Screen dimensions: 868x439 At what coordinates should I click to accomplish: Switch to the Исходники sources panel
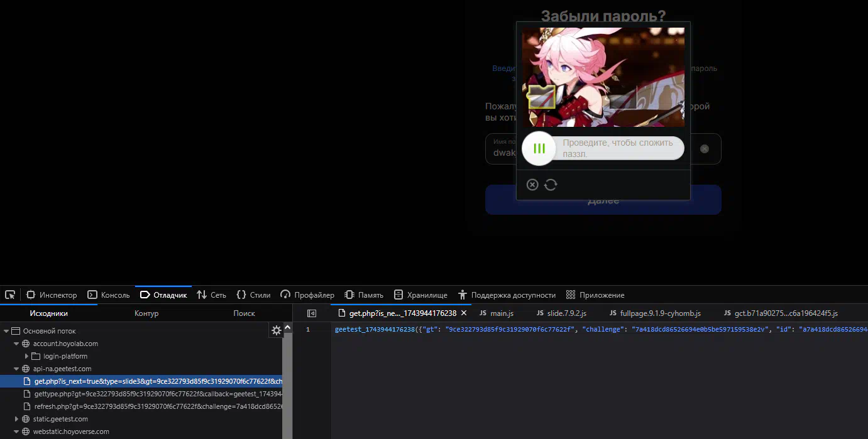[x=48, y=313]
